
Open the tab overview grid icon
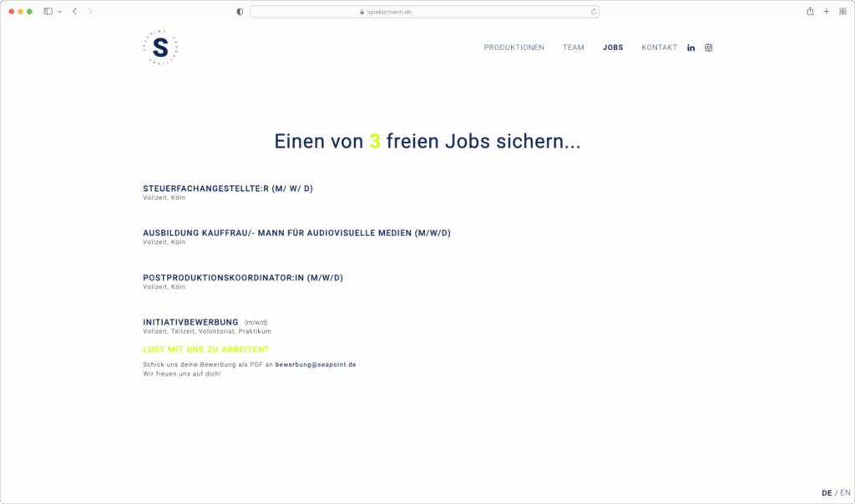click(x=842, y=12)
